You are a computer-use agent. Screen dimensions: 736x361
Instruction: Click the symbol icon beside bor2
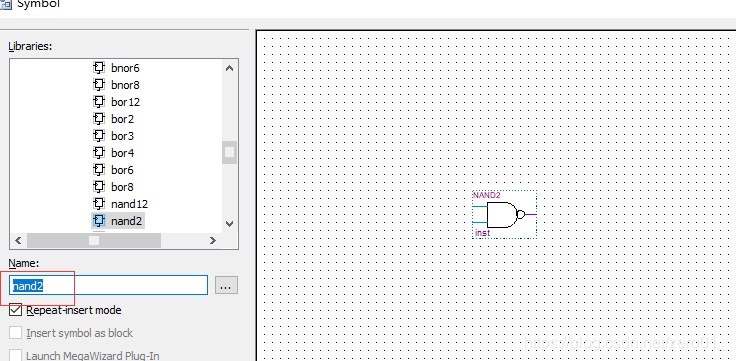(x=98, y=118)
